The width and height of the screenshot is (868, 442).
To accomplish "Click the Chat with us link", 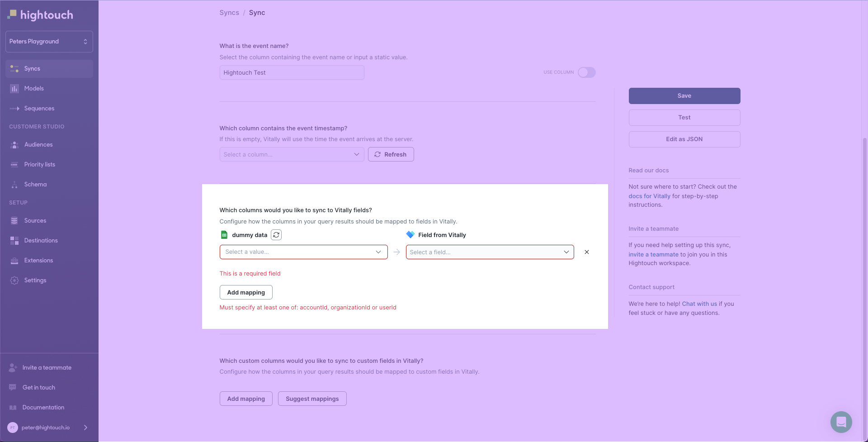I will [699, 304].
